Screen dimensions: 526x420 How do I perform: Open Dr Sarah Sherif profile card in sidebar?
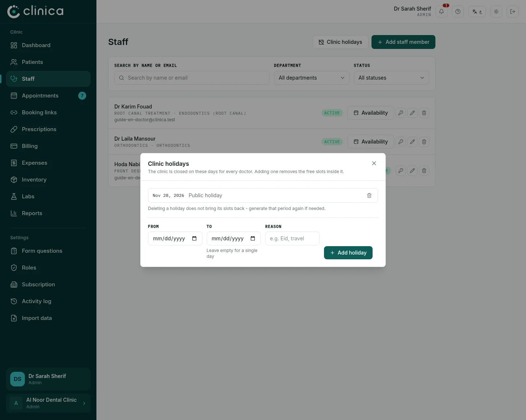(48, 379)
